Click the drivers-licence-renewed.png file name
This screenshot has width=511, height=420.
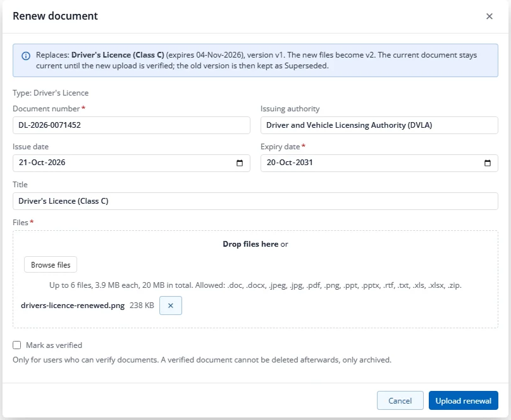pos(73,306)
